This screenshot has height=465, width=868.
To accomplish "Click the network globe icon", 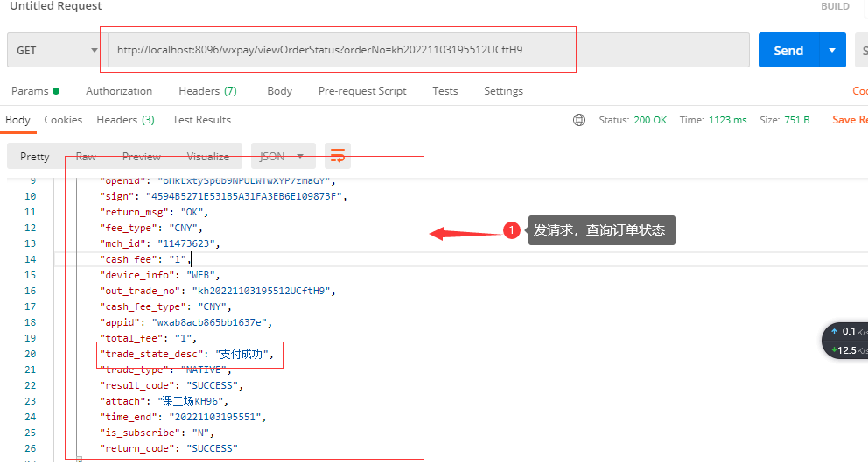I will tap(579, 120).
